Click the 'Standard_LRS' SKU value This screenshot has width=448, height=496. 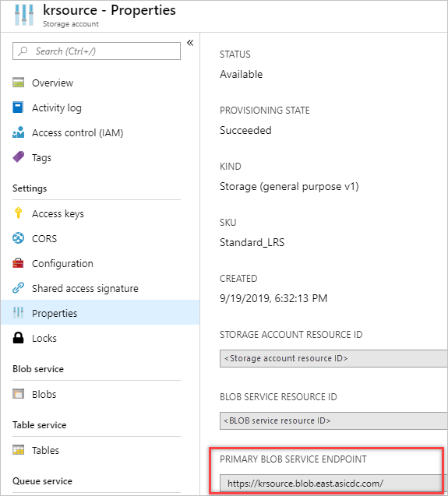(252, 242)
